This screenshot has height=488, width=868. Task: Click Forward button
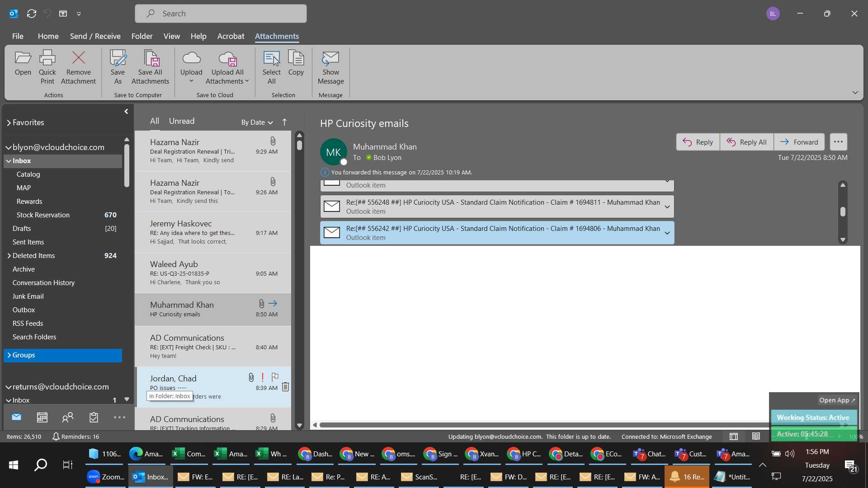[x=799, y=142]
